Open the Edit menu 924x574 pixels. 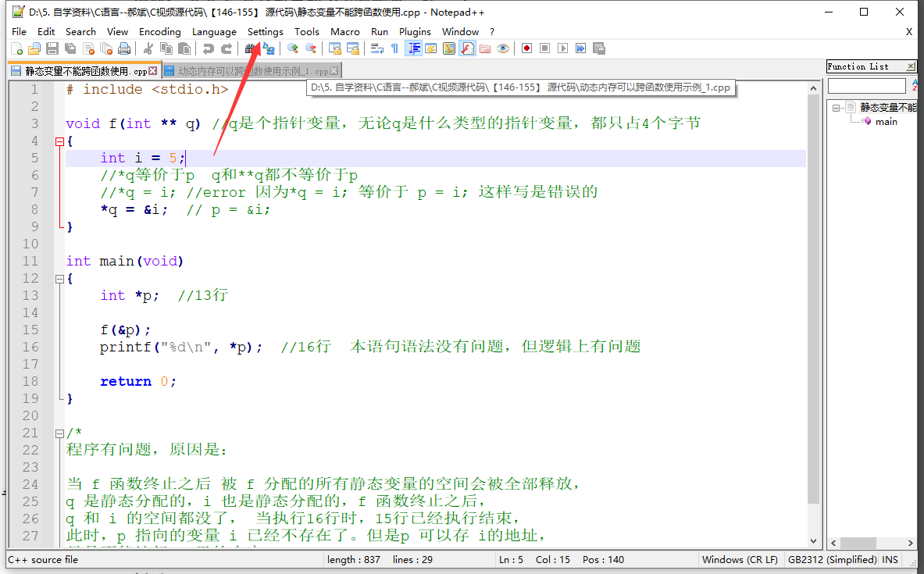[x=46, y=32]
